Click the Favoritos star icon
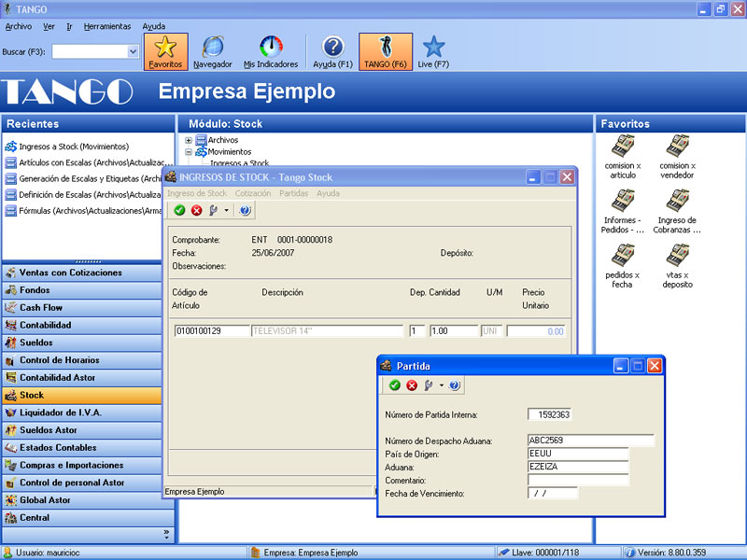 pos(165,47)
